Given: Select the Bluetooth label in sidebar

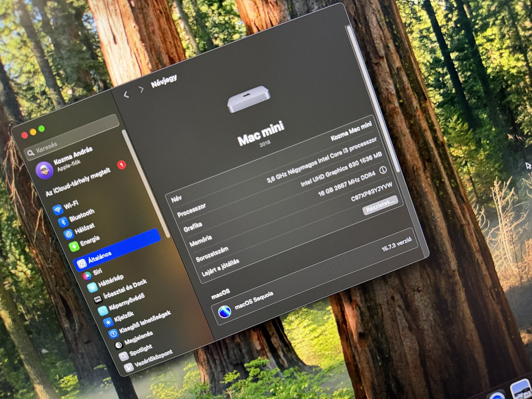Looking at the screenshot, I should coord(82,215).
